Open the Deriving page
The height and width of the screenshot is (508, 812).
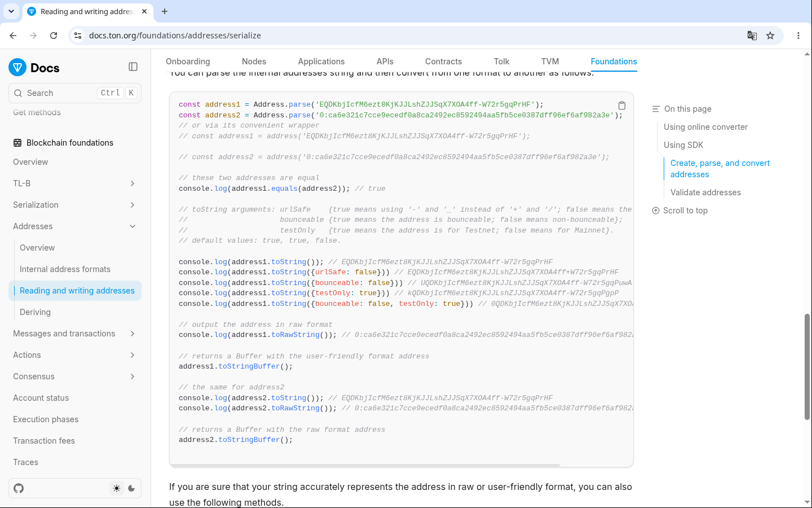point(35,312)
